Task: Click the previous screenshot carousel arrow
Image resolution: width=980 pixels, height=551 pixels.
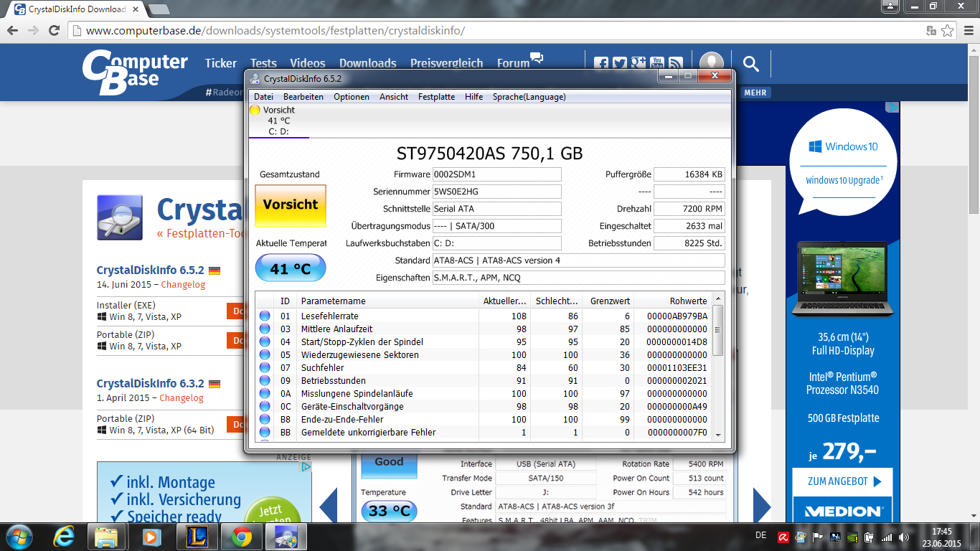Action: coord(328,507)
